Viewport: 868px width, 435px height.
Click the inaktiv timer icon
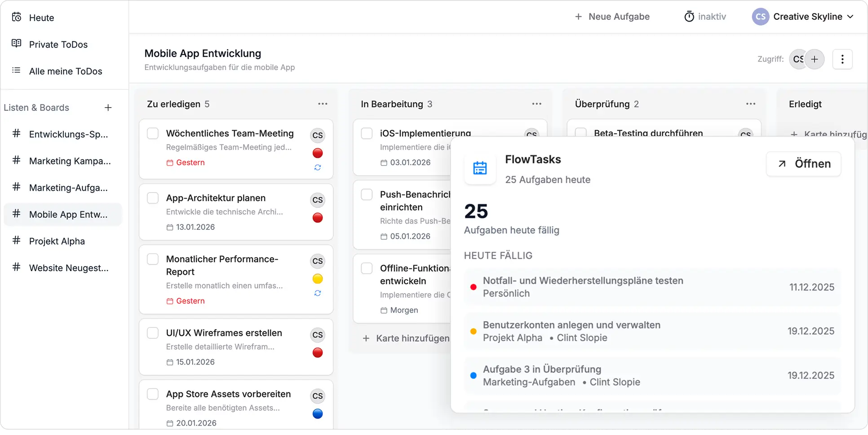point(690,16)
